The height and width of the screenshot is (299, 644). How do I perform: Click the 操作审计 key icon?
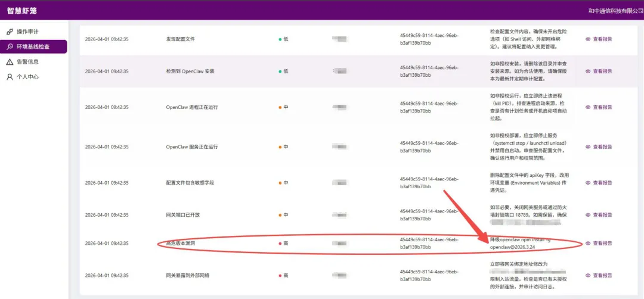10,32
